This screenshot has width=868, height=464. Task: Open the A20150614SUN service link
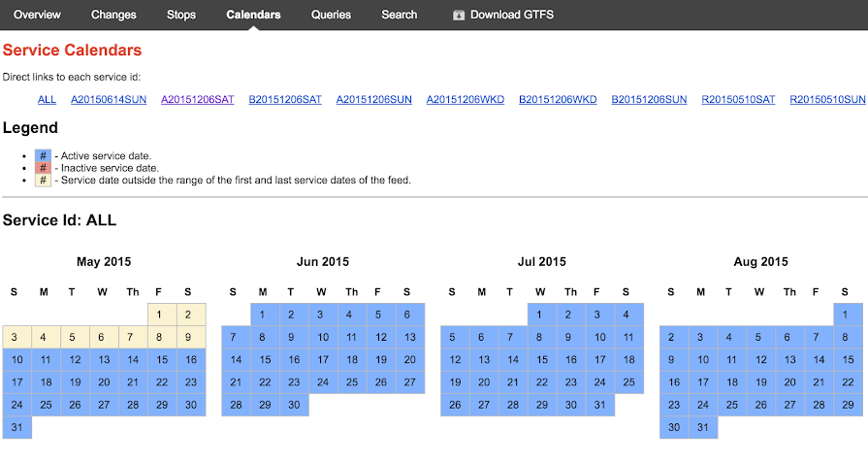coord(109,100)
